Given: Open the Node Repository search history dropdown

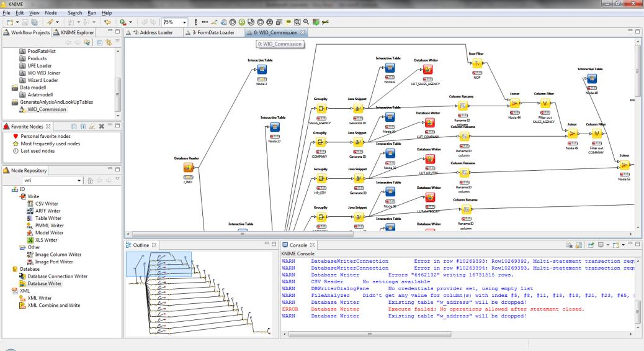Looking at the screenshot, I should [x=79, y=181].
